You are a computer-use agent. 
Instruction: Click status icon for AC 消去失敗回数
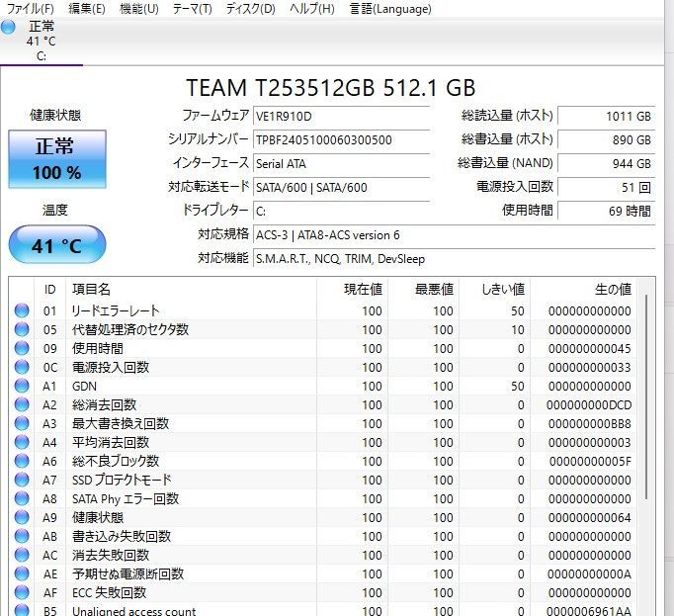(x=22, y=556)
